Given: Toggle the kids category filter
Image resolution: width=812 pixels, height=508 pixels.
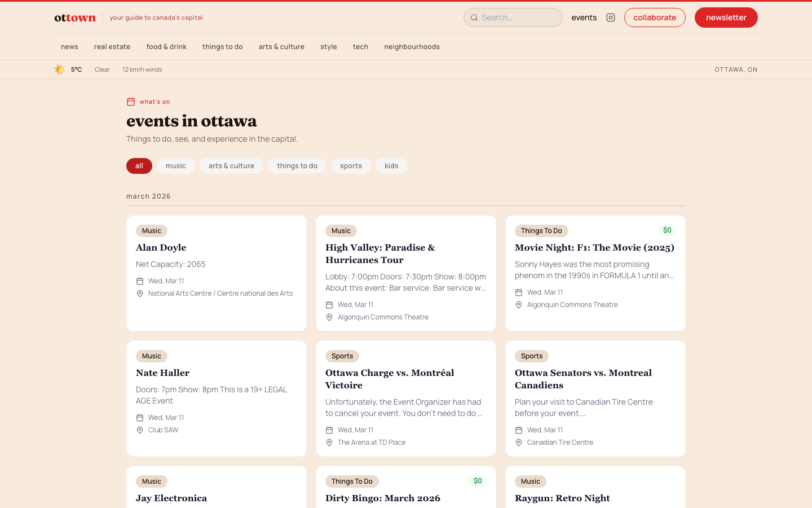Looking at the screenshot, I should coord(391,165).
